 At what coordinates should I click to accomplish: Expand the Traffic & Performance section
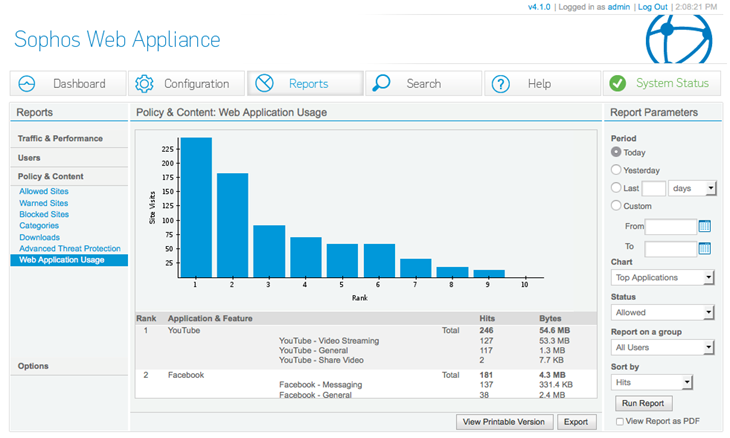point(69,139)
